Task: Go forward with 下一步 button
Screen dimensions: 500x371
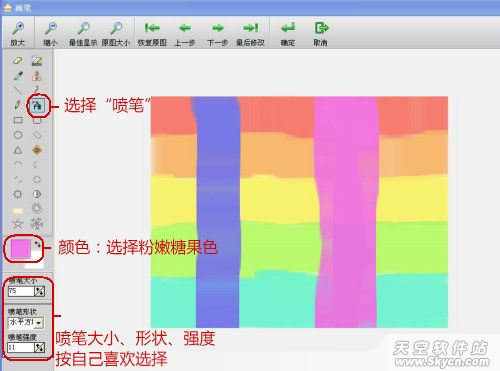Action: coord(217,34)
